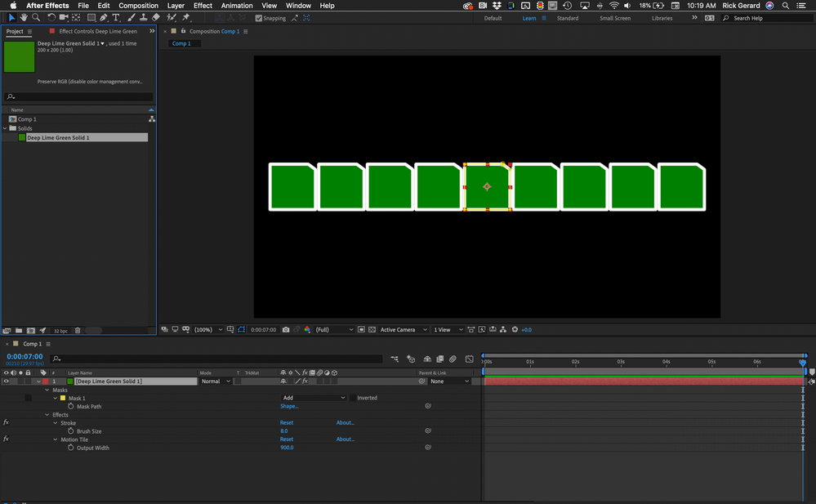Click the 32 bpc color depth button

tap(61, 331)
